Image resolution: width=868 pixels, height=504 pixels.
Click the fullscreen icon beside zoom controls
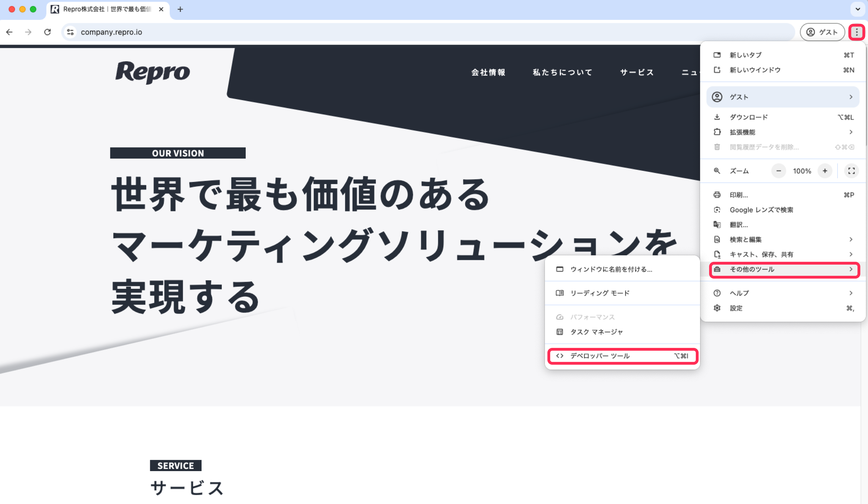click(x=851, y=171)
